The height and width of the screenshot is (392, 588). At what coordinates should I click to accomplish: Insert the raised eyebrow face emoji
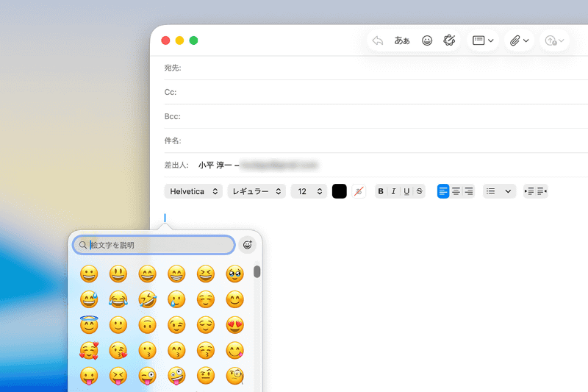coord(206,376)
